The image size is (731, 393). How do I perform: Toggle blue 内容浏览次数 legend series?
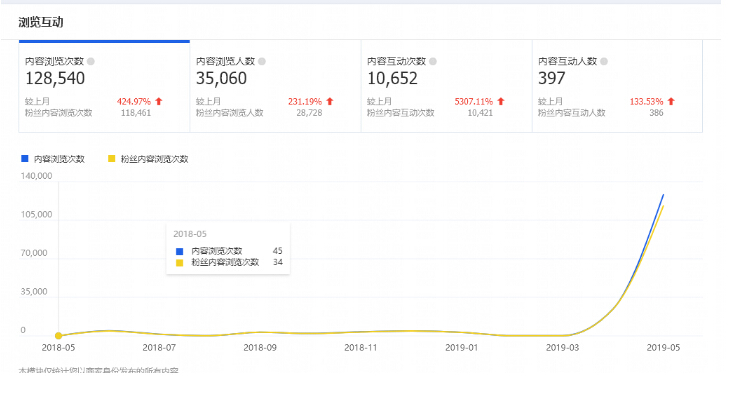(53, 159)
